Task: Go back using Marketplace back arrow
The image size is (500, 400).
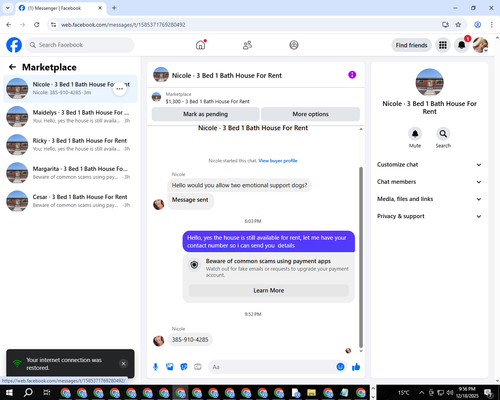Action: pyautogui.click(x=13, y=67)
